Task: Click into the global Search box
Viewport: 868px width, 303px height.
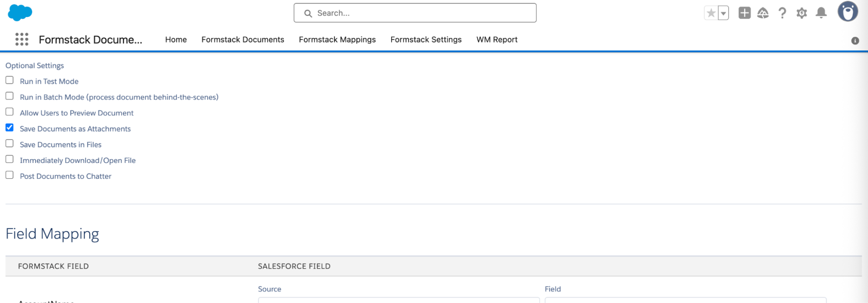Action: 415,13
